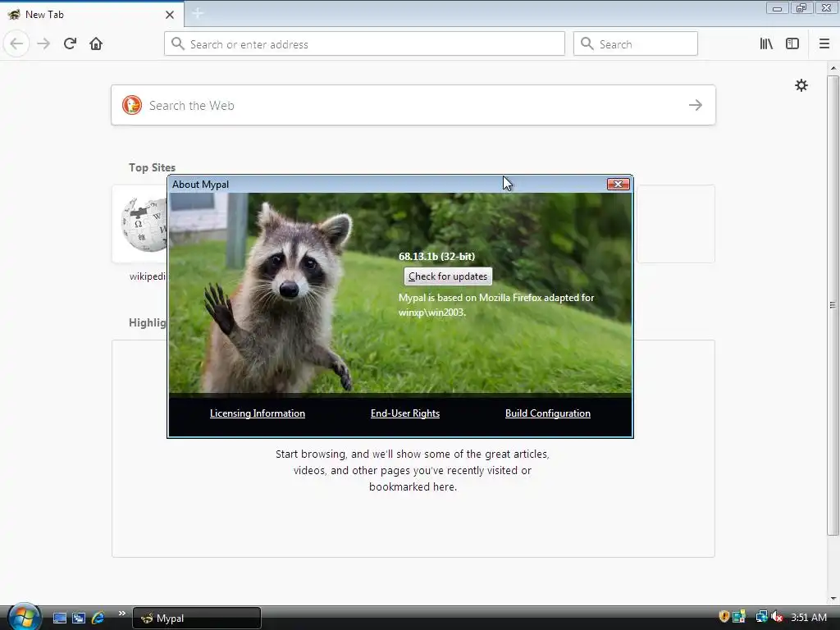Screen dimensions: 840x630
Task: Open a new tab with plus button
Action: tap(198, 13)
